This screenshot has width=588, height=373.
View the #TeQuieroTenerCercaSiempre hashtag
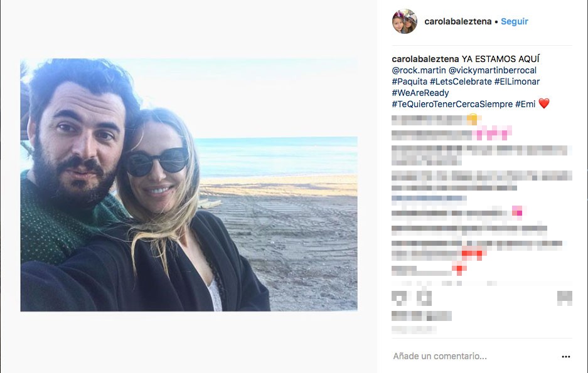pos(452,103)
